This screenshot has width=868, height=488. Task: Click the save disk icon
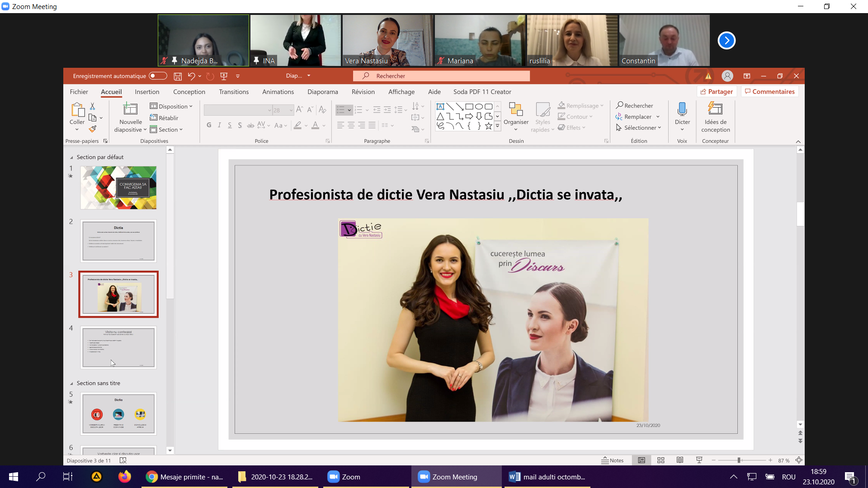click(x=178, y=76)
